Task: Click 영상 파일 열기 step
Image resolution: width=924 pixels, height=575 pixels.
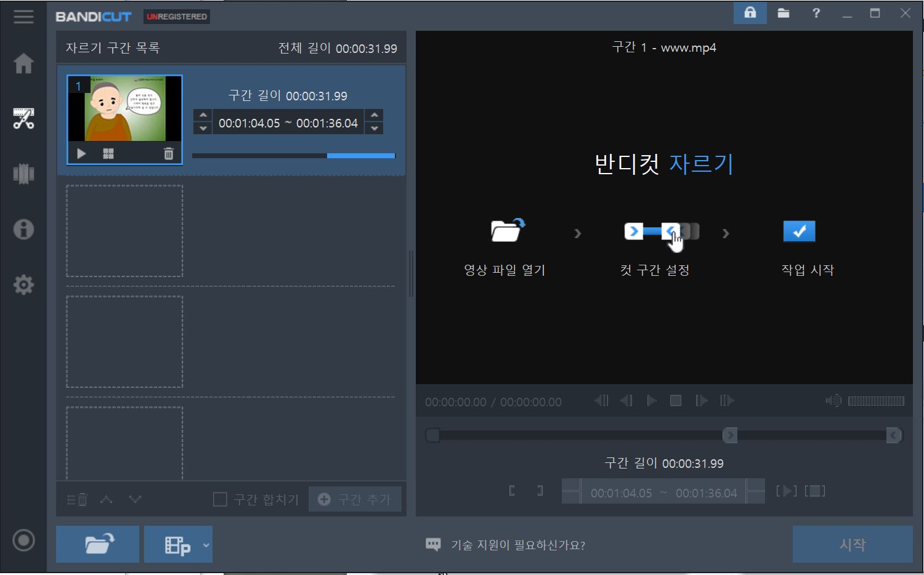Action: point(505,246)
